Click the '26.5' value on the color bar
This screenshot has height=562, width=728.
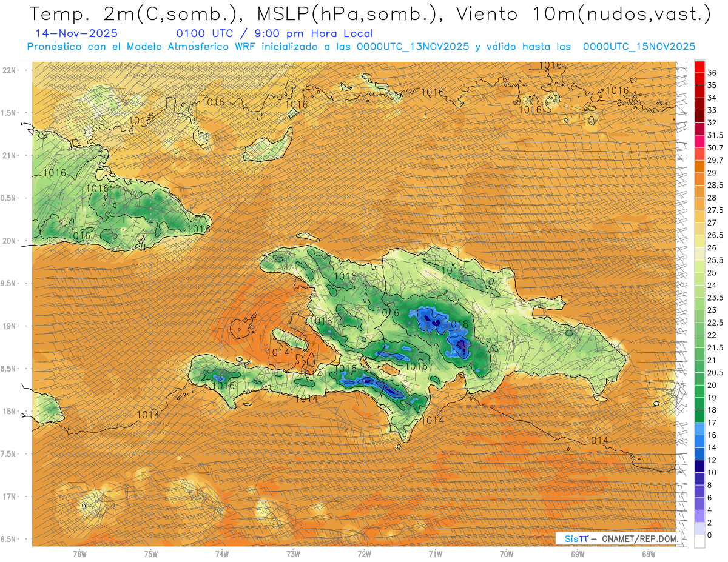click(x=715, y=235)
